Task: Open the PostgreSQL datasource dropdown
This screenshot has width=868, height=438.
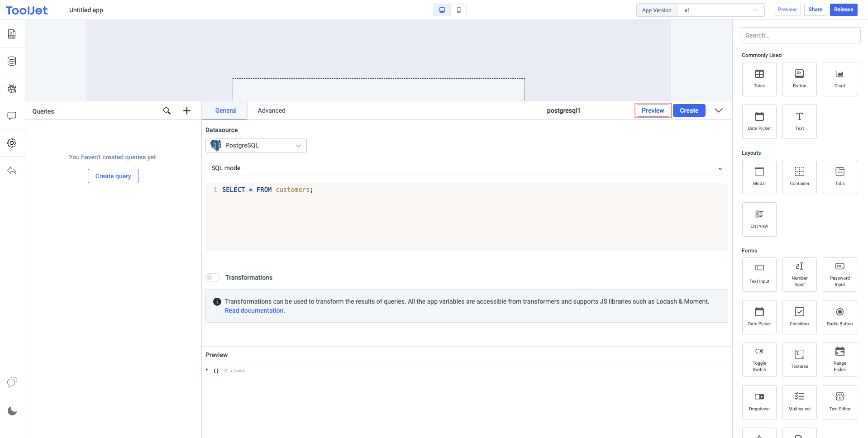Action: tap(256, 145)
